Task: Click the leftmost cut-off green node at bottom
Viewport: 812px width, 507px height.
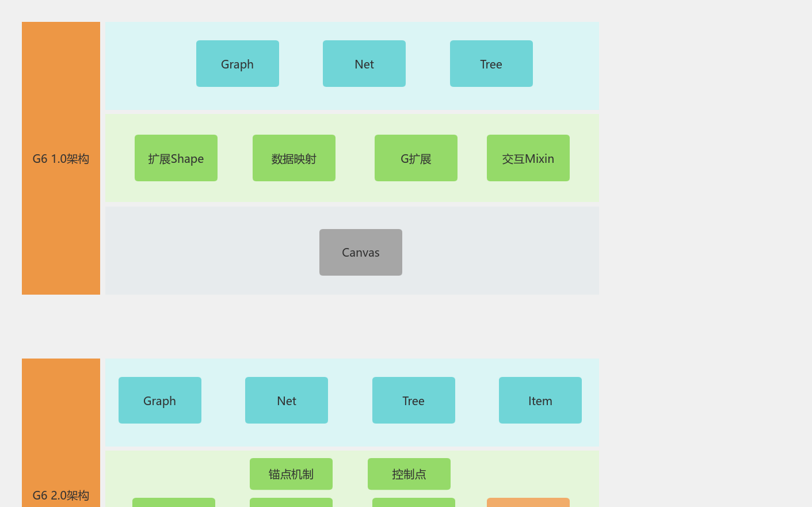Action: coord(174,503)
